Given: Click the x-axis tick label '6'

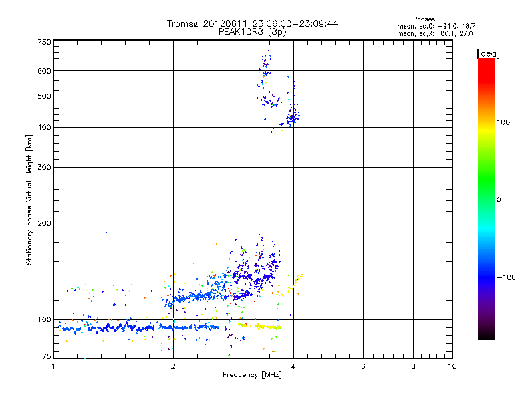Looking at the screenshot, I should tap(363, 366).
